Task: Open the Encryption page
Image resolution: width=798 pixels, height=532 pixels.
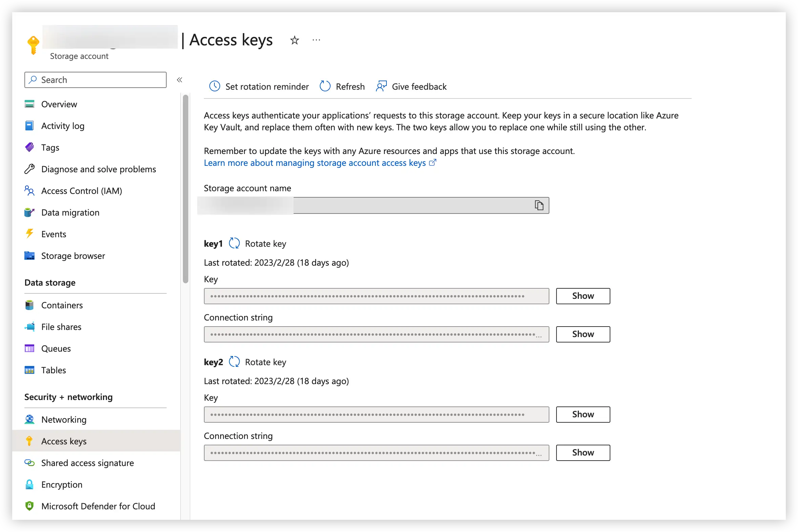Action: pyautogui.click(x=62, y=485)
